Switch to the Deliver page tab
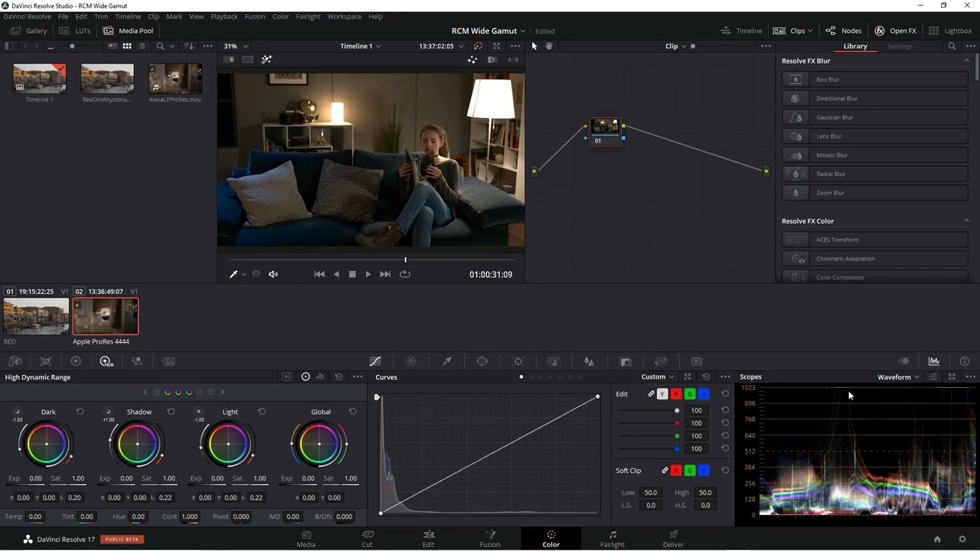980x551 pixels. pos(673,539)
